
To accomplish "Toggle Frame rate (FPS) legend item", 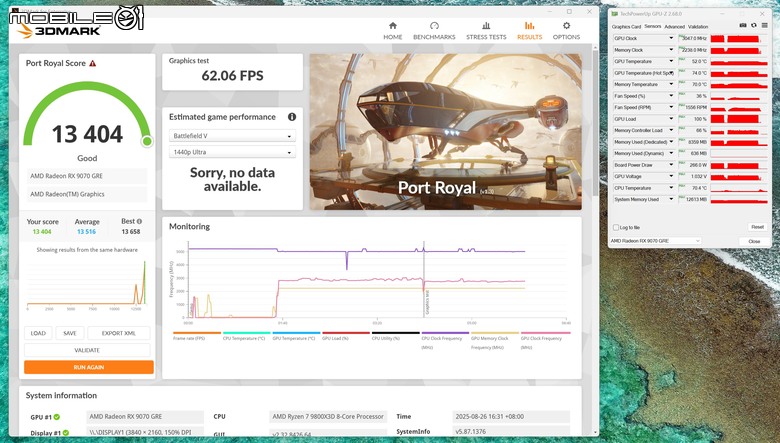I will click(197, 337).
